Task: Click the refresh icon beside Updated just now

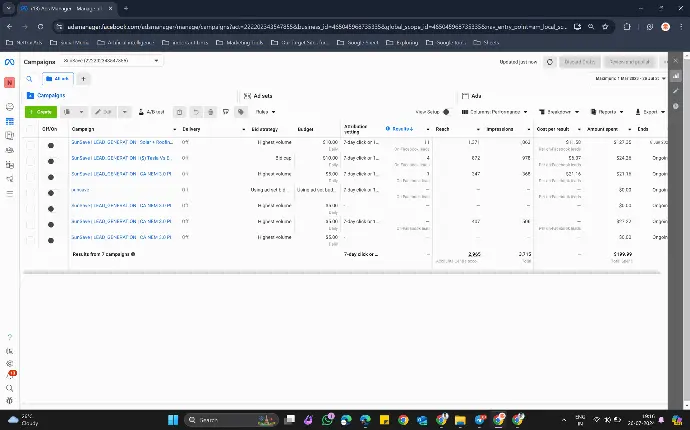Action: point(550,62)
